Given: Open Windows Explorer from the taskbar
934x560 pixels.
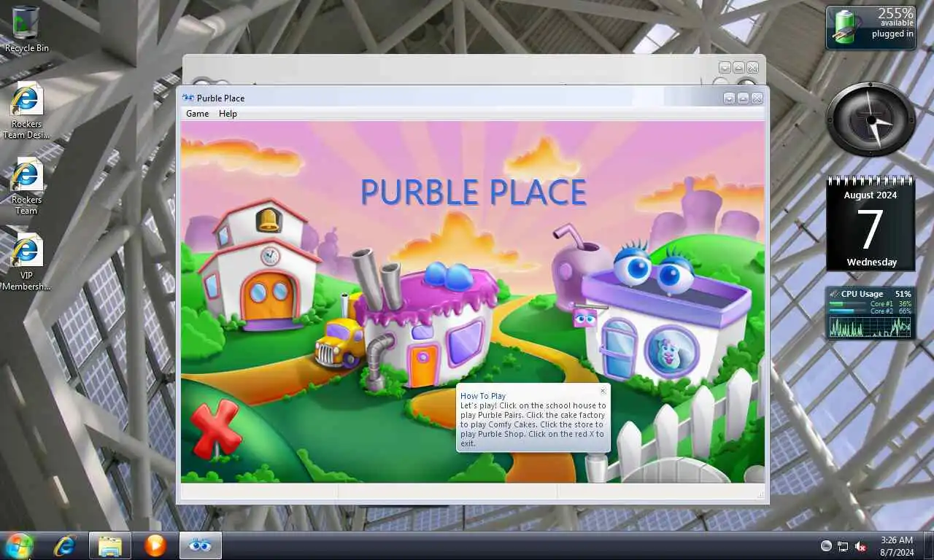Looking at the screenshot, I should pyautogui.click(x=110, y=545).
